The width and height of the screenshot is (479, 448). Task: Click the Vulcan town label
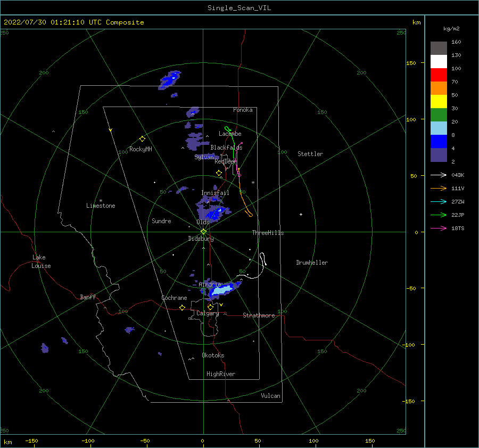270,396
